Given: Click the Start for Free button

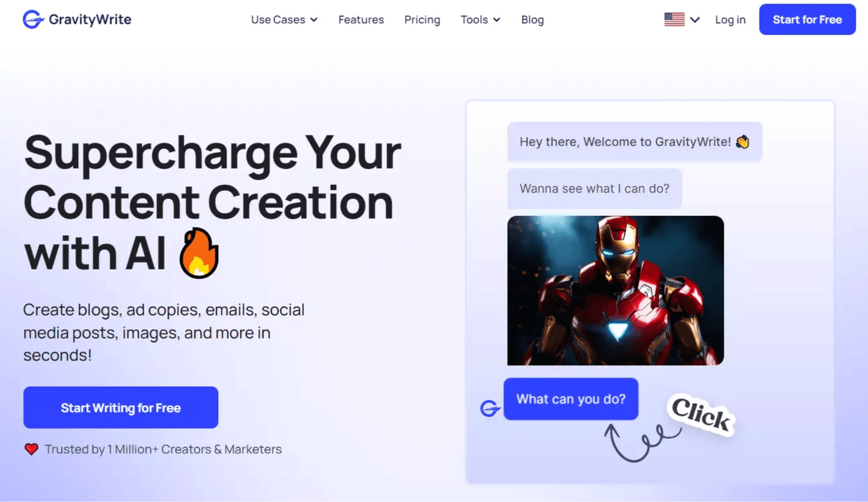Looking at the screenshot, I should click(807, 19).
